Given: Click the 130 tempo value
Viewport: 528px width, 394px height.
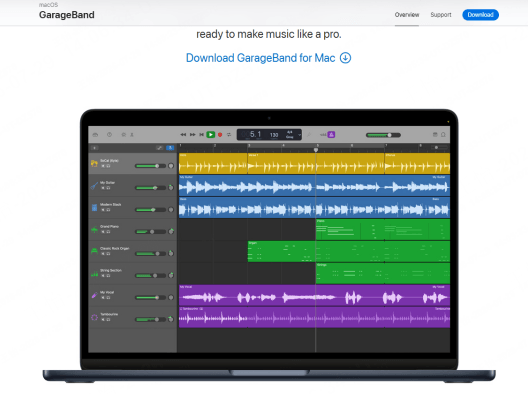Looking at the screenshot, I should 274,135.
